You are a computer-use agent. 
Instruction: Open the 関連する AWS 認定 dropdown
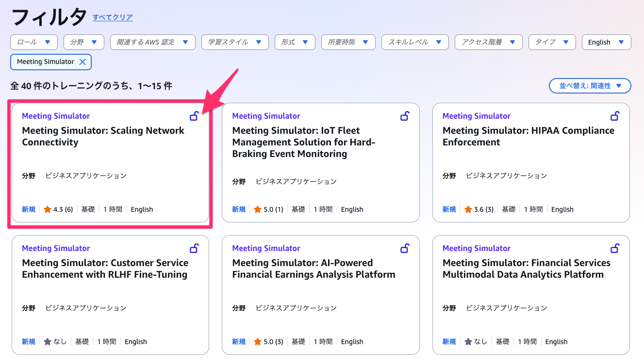pyautogui.click(x=152, y=42)
